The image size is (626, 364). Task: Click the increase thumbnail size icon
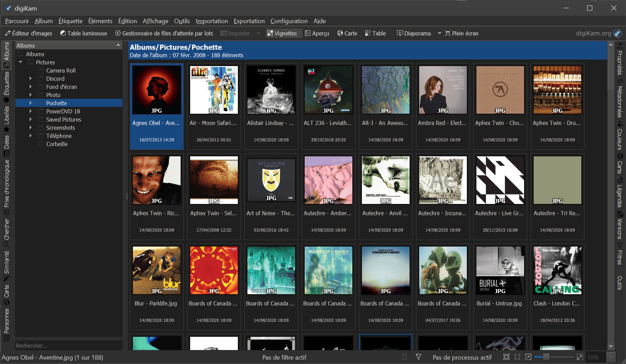pos(580,357)
